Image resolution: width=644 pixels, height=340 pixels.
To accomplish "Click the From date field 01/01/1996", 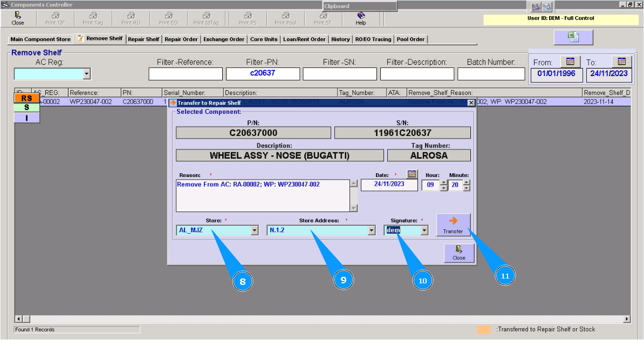I will pos(557,74).
